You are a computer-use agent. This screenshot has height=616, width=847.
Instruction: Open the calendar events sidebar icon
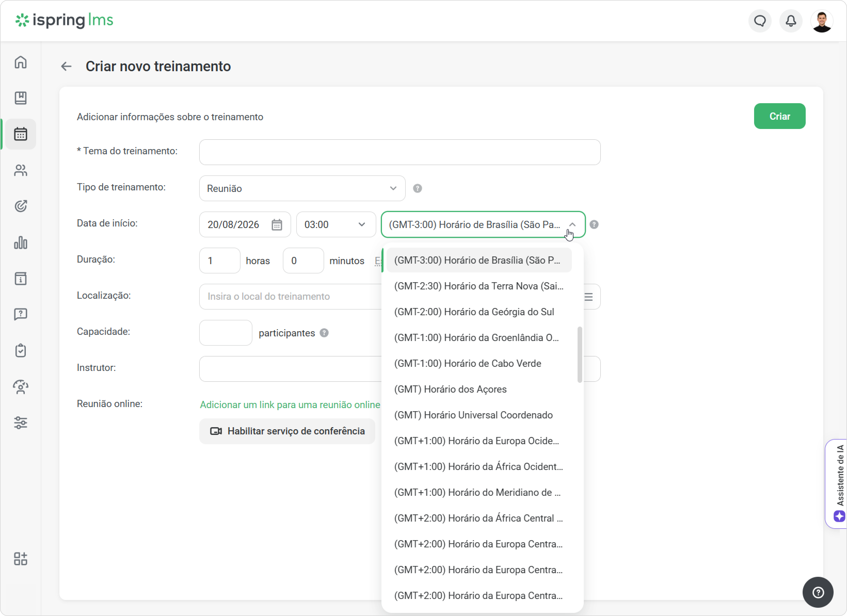[21, 134]
